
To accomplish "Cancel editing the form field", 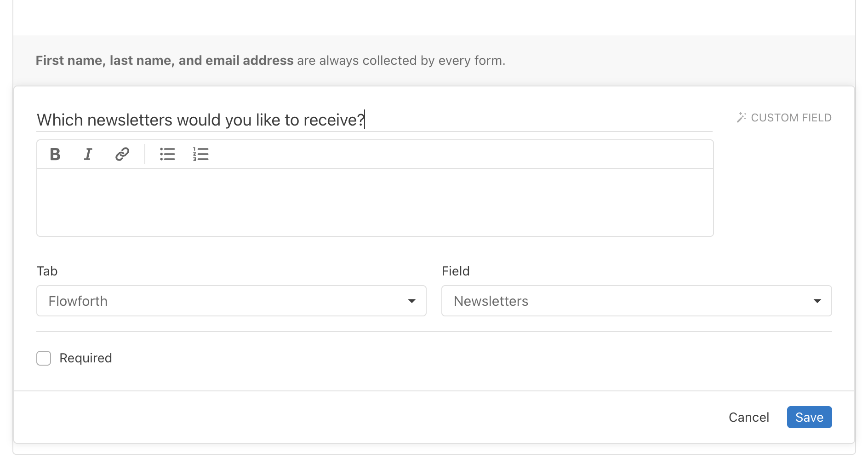I will coord(748,417).
